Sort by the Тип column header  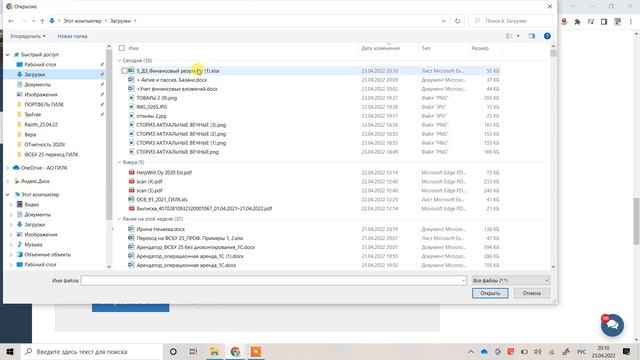click(426, 48)
